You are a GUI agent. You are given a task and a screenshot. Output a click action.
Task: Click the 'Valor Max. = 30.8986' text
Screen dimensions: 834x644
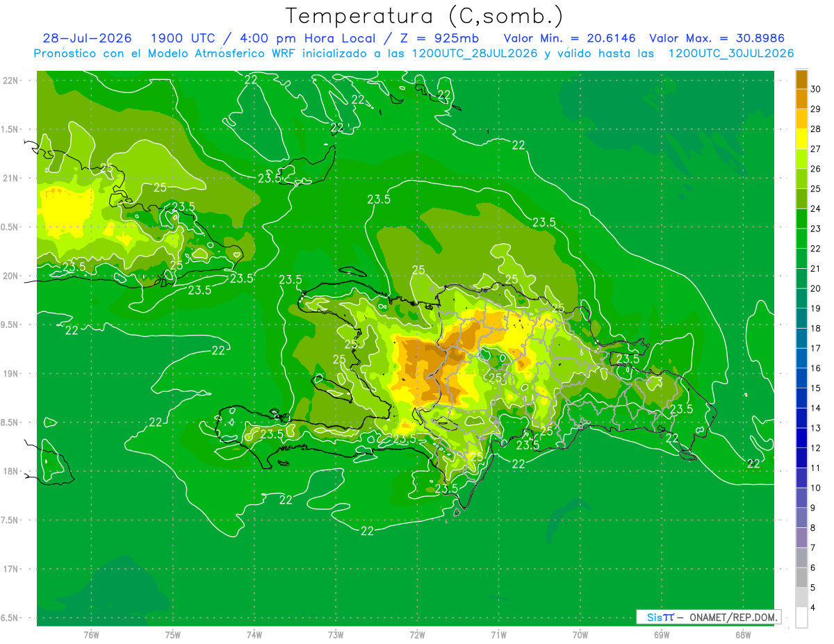point(717,38)
